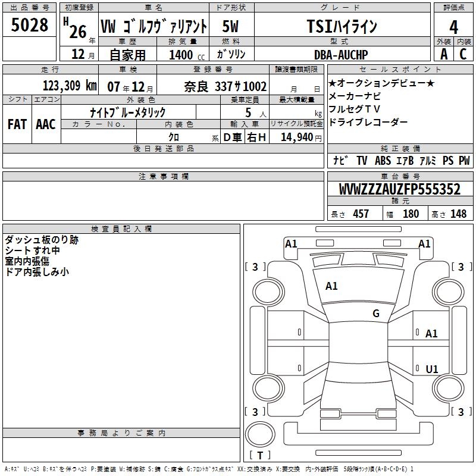Click the sales point フルセグTV
The image size is (476, 476).
(354, 109)
